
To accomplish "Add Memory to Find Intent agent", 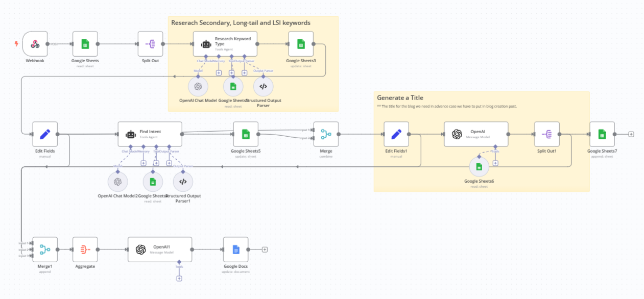I will (x=144, y=163).
